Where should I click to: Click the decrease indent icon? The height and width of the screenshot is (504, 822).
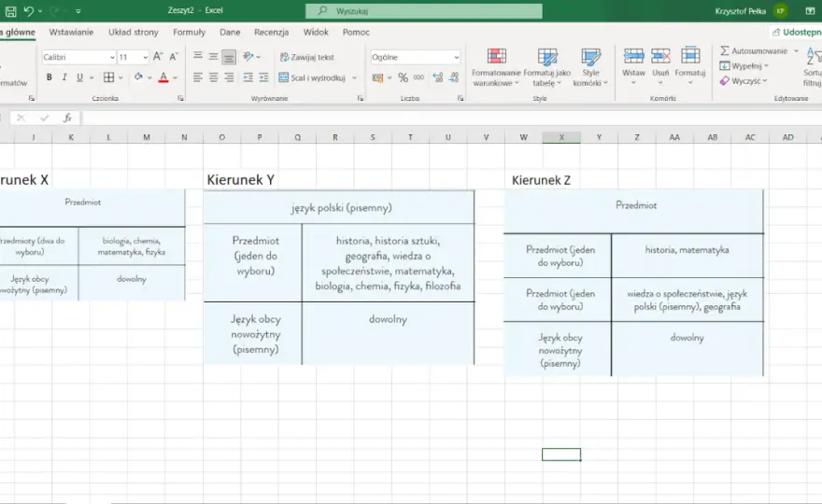(248, 77)
